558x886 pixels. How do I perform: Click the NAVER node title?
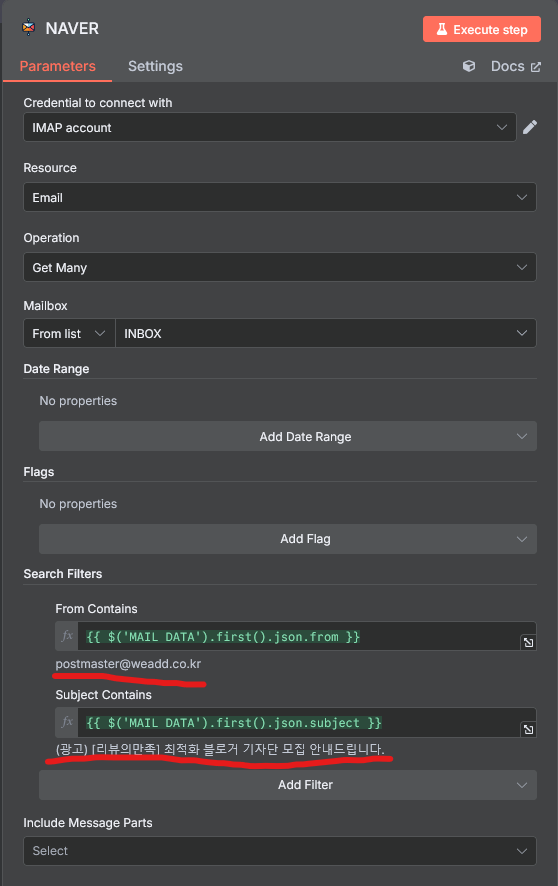pyautogui.click(x=72, y=28)
